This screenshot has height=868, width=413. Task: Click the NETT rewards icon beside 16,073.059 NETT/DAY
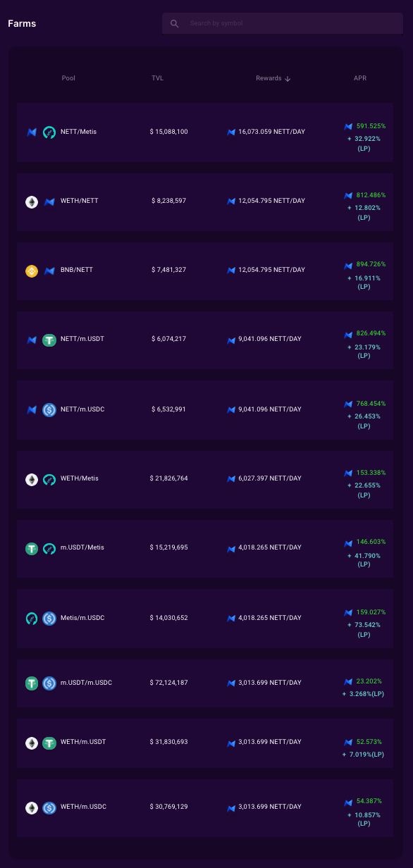230,132
